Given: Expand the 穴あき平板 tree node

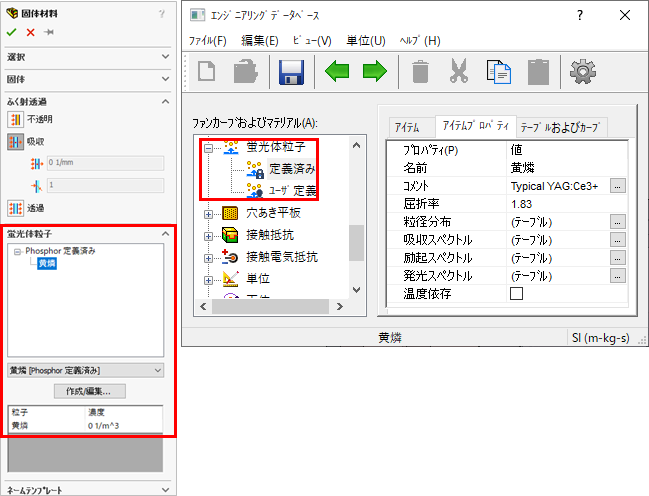Looking at the screenshot, I should [208, 214].
